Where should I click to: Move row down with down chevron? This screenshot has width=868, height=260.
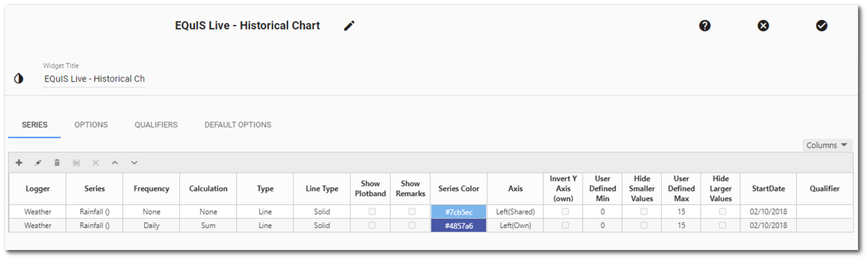click(x=134, y=163)
